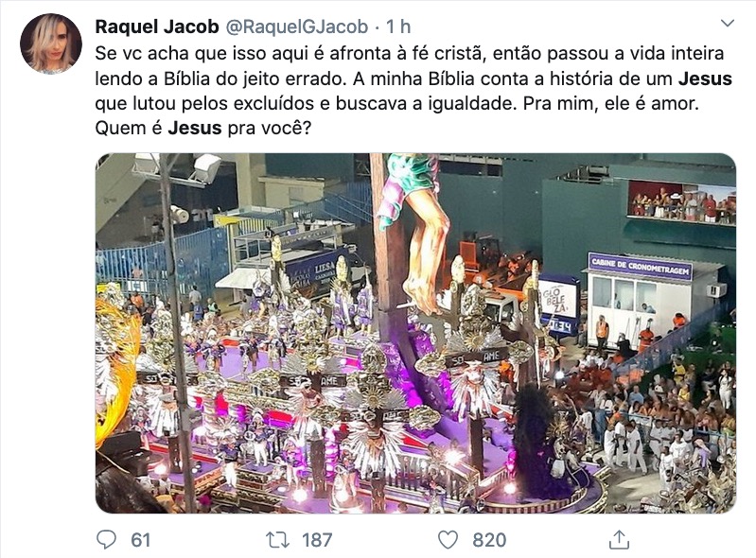Click the like count 820
Screen dimensions: 756x558
pyautogui.click(x=489, y=540)
